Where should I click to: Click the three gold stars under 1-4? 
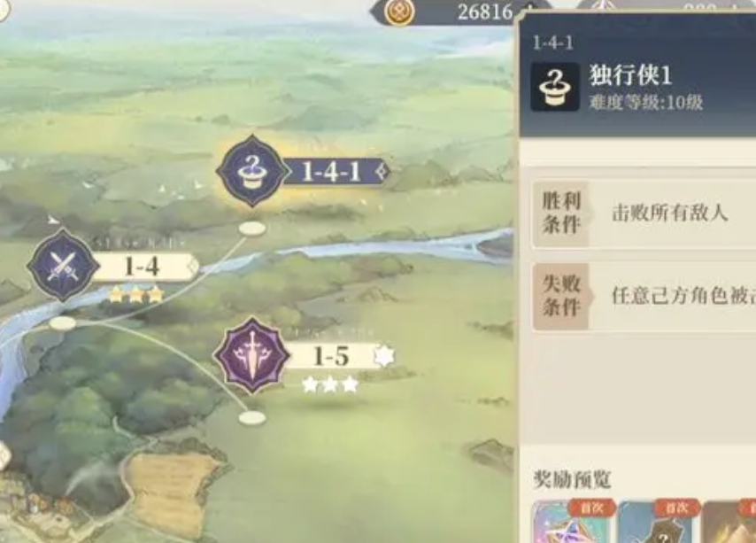tap(136, 295)
